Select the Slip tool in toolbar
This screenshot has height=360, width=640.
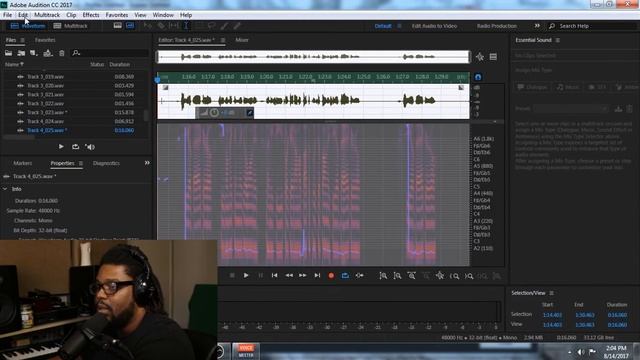tap(173, 26)
